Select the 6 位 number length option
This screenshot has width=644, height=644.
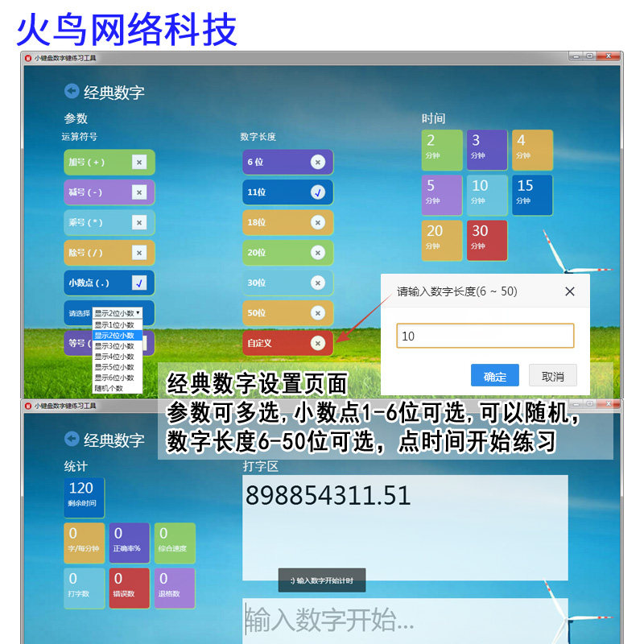(x=287, y=162)
